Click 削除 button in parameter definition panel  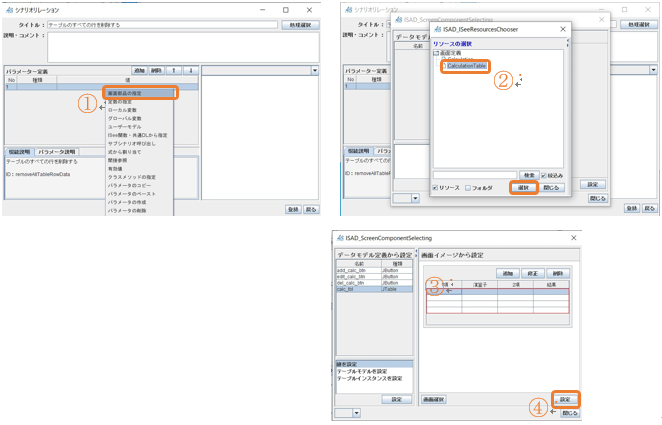[156, 70]
